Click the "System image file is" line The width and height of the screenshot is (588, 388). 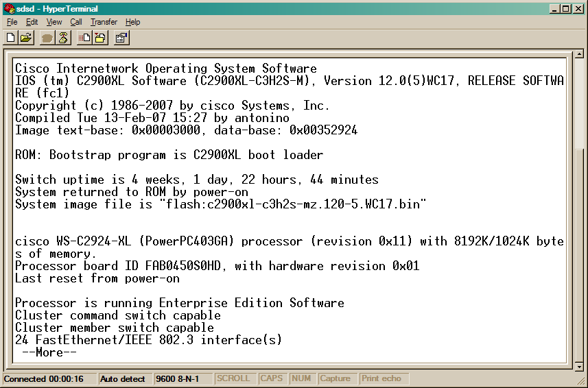[221, 204]
